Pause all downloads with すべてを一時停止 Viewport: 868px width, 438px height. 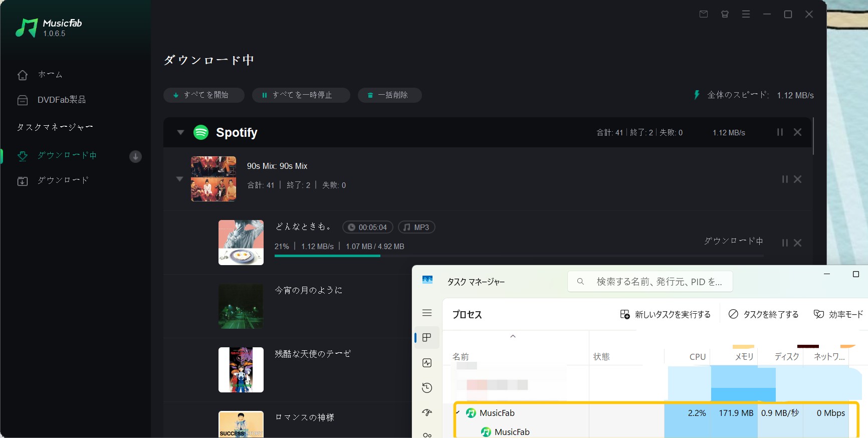(301, 95)
